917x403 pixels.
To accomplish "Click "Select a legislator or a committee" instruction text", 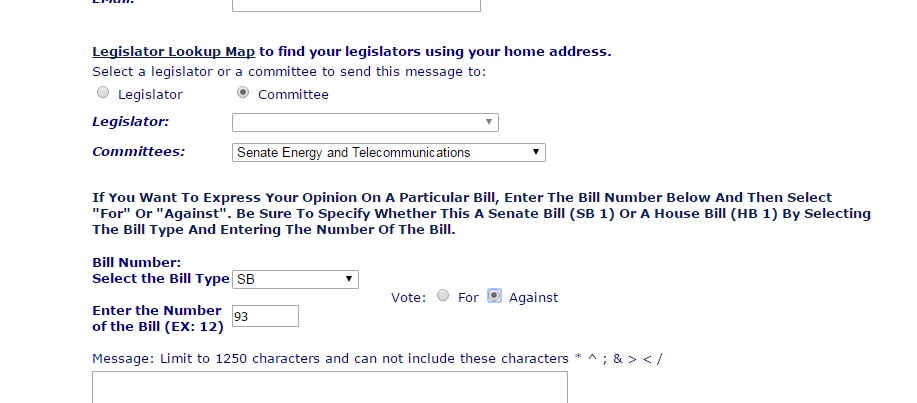I will pos(289,72).
